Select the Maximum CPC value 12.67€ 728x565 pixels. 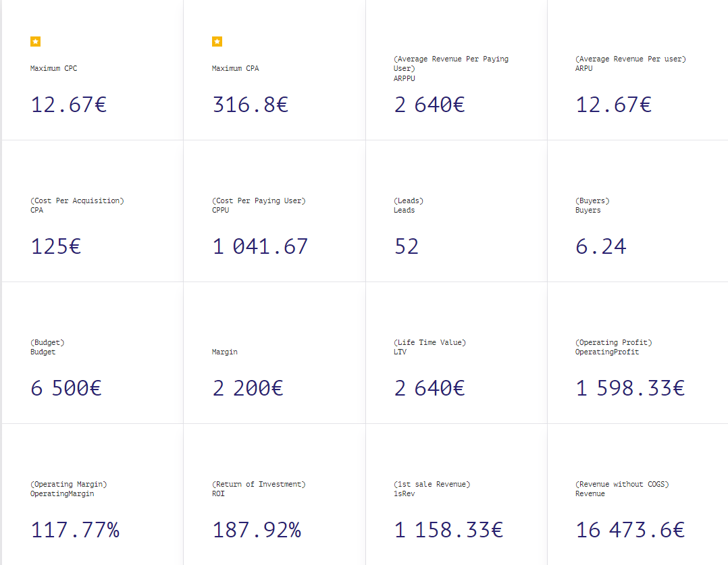(68, 105)
